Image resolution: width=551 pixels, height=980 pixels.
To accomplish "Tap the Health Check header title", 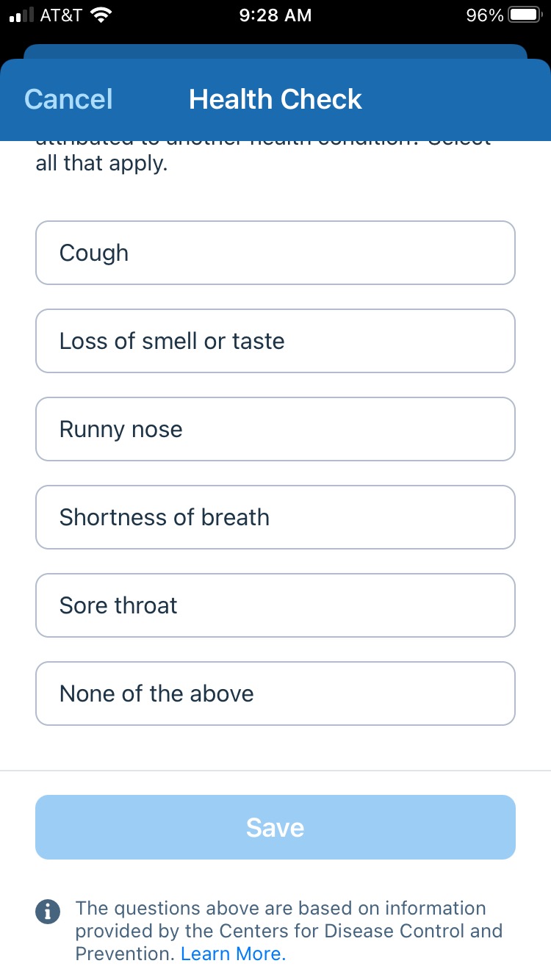I will 275,99.
